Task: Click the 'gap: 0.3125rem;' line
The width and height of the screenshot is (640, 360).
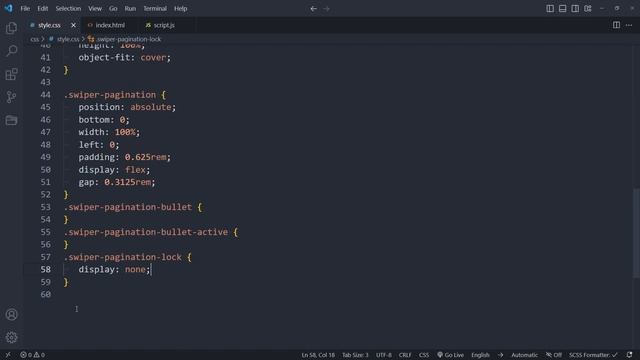Action: [x=117, y=182]
